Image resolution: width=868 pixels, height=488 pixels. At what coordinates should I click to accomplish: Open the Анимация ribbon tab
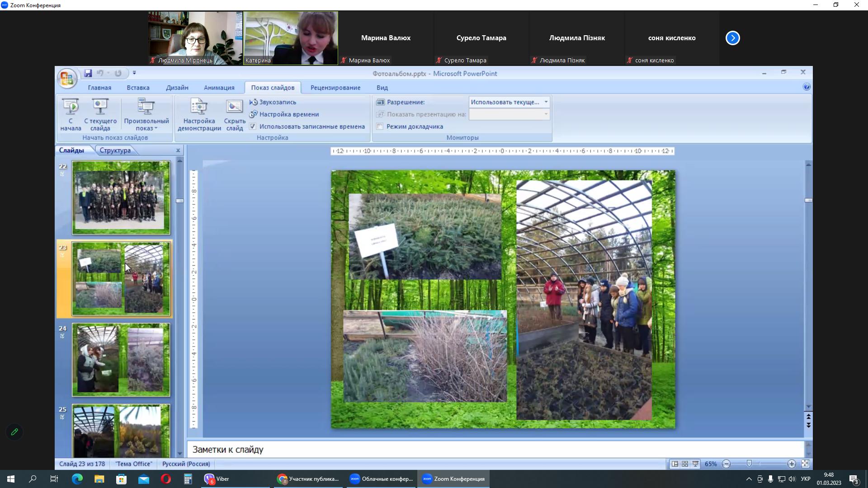coord(219,88)
